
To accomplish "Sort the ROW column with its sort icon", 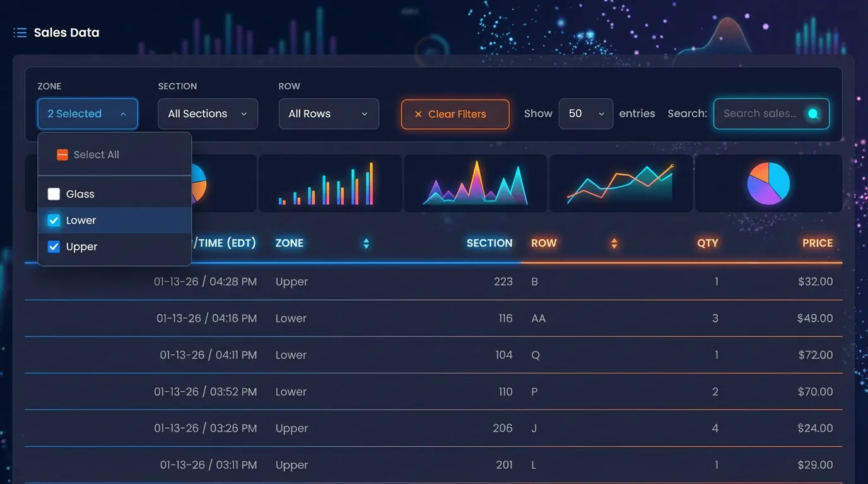I will pos(614,243).
